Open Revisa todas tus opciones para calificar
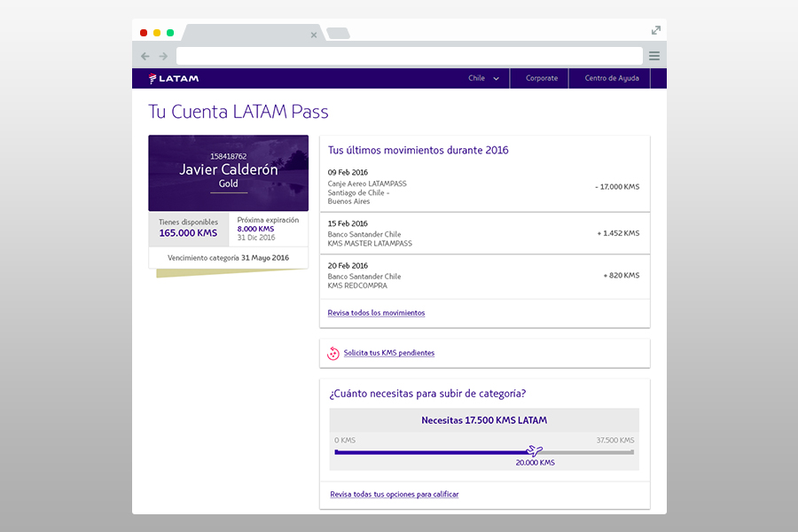 (395, 494)
